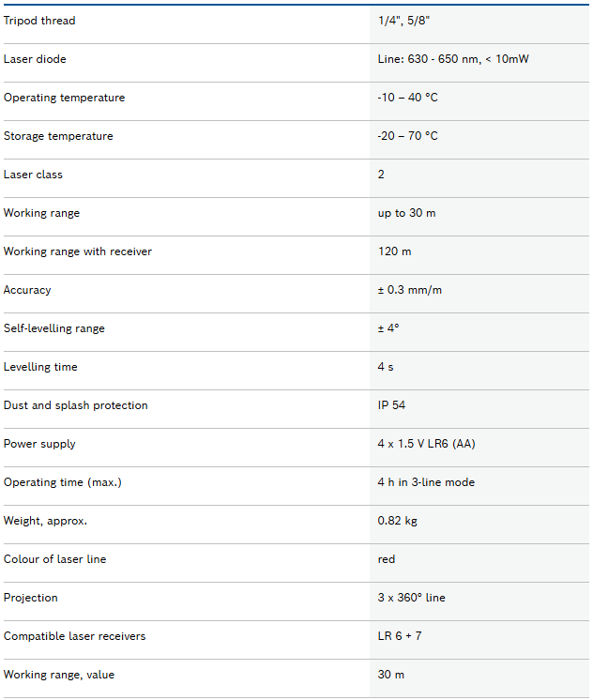Click the "Tripod thread" label
Image resolution: width=593 pixels, height=700 pixels.
point(39,21)
